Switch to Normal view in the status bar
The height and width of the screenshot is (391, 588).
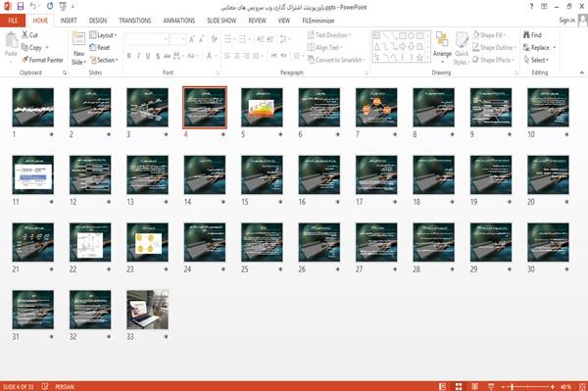[x=443, y=386]
